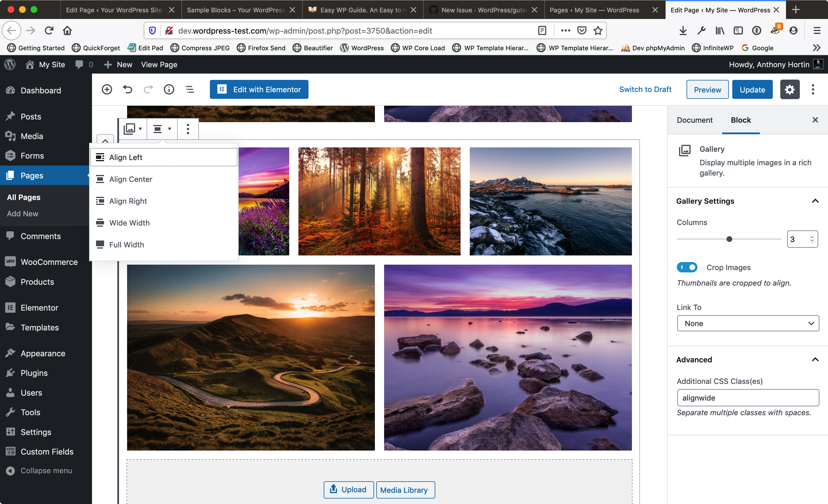
Task: Open Firefox reader view icon
Action: tap(542, 30)
